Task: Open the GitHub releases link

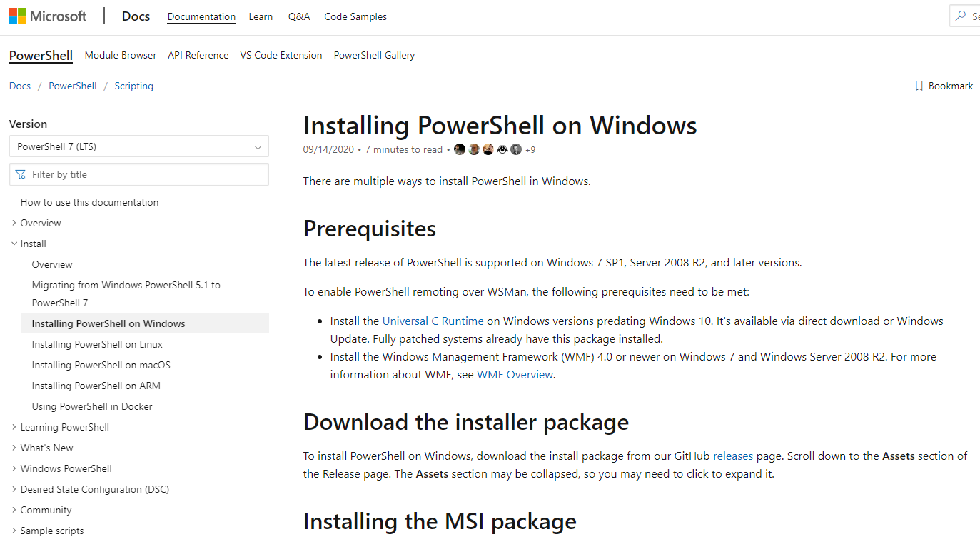Action: pyautogui.click(x=733, y=456)
